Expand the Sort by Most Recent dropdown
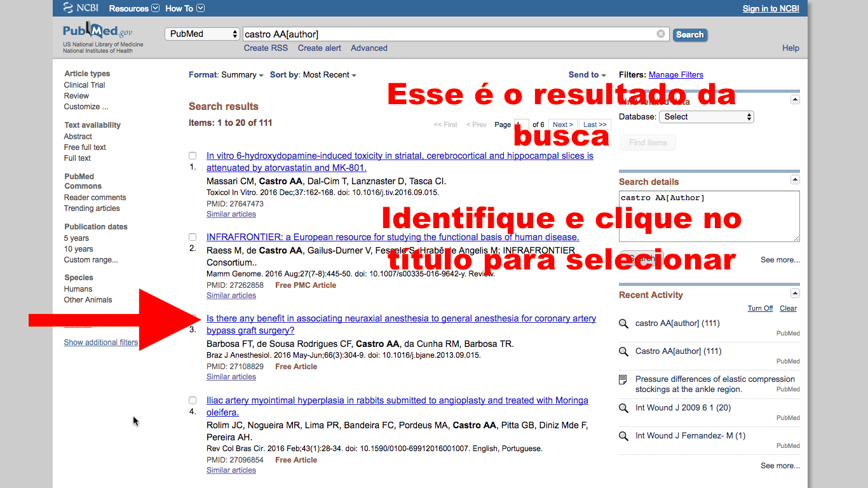The height and width of the screenshot is (488, 868). coord(329,75)
